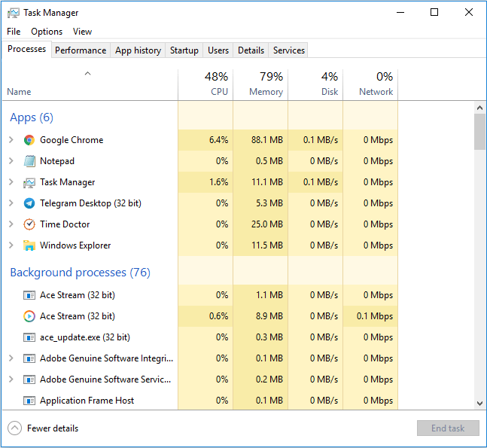Expand the Google Chrome process group
This screenshot has height=448, width=487.
pos(11,140)
